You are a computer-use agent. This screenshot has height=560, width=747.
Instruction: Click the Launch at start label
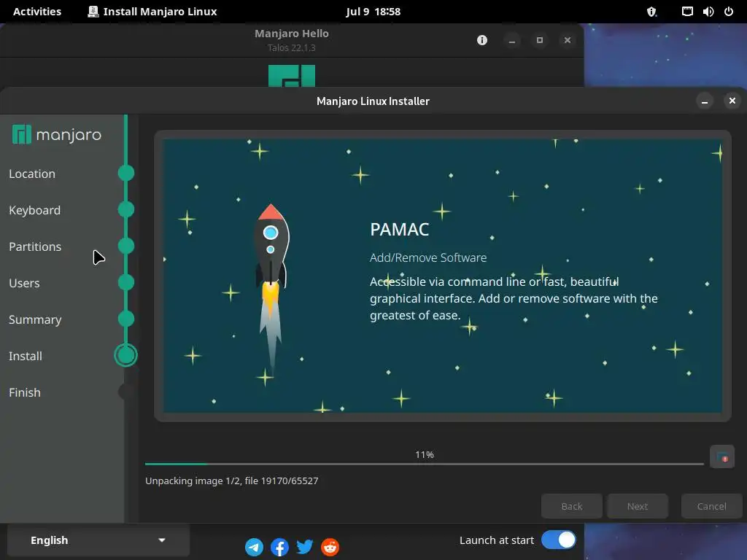[x=496, y=540]
